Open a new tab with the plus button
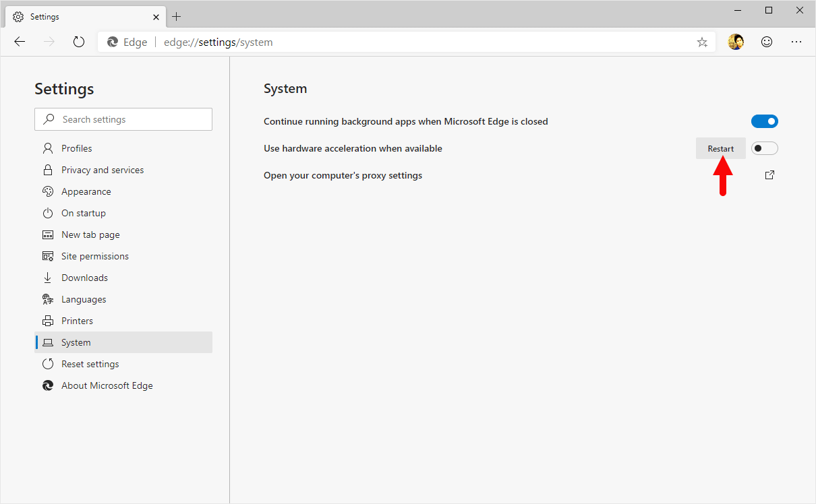The width and height of the screenshot is (816, 504). (177, 16)
